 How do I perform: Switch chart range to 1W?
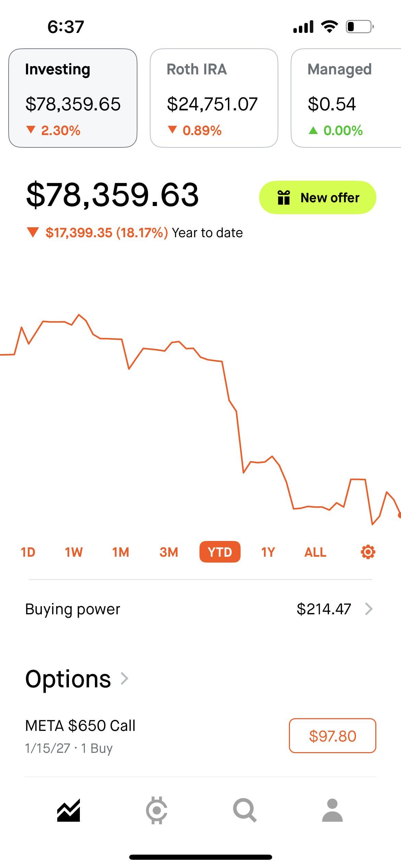pos(74,552)
